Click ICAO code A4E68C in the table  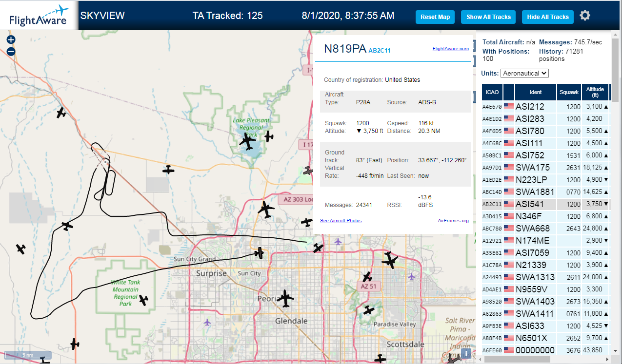(492, 143)
